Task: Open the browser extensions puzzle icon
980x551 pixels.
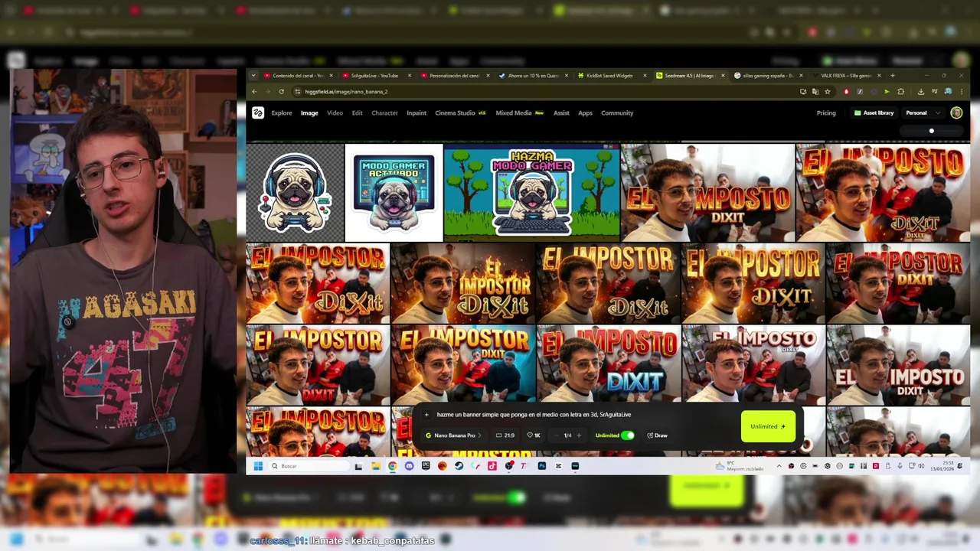Action: (900, 91)
